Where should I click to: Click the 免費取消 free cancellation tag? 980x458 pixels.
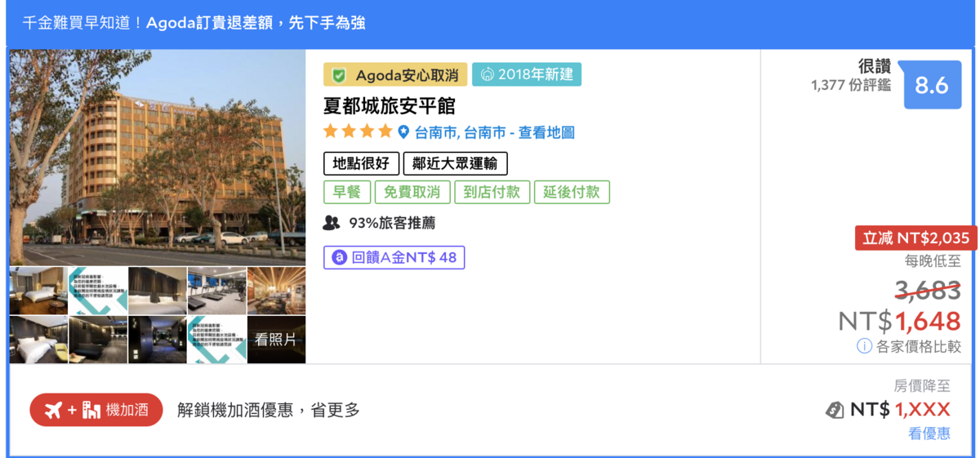tap(412, 192)
